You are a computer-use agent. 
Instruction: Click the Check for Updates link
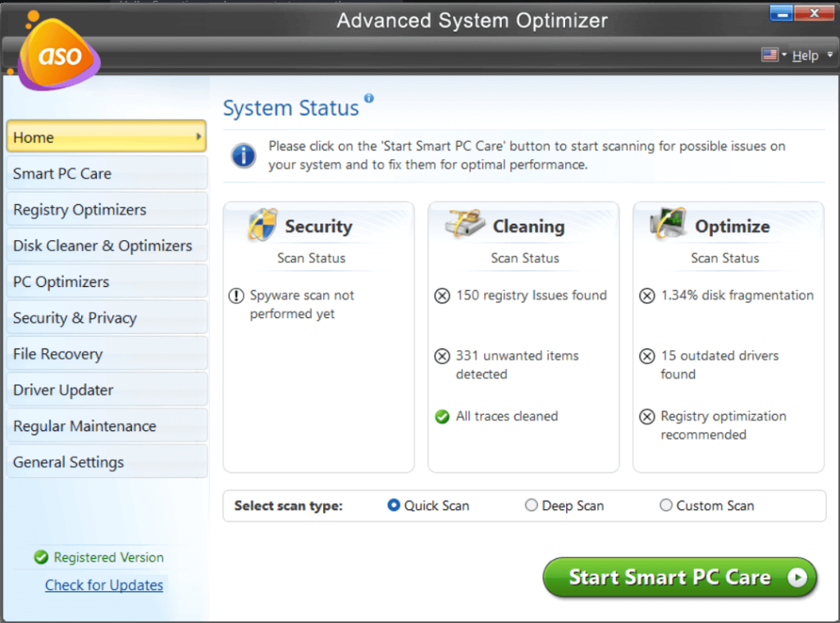pos(103,584)
